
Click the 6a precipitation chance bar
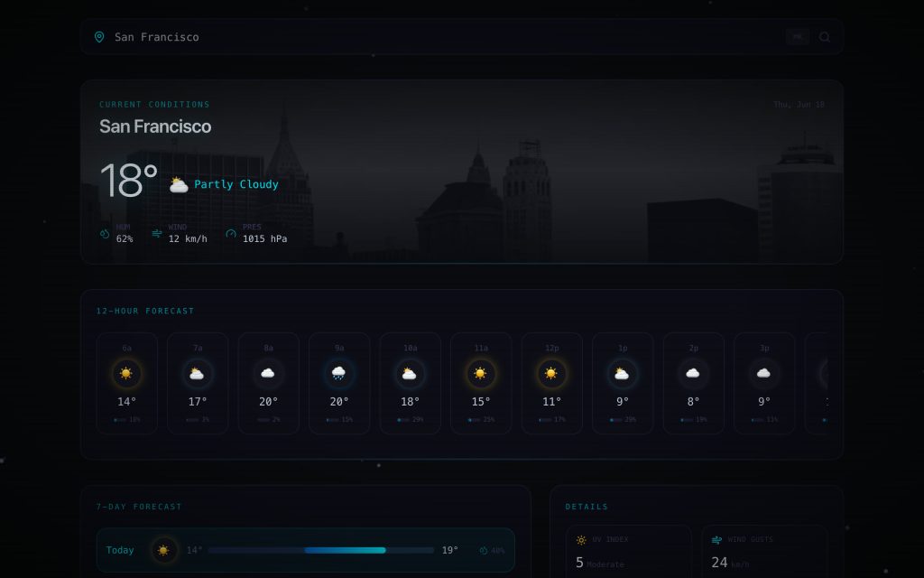(120, 420)
